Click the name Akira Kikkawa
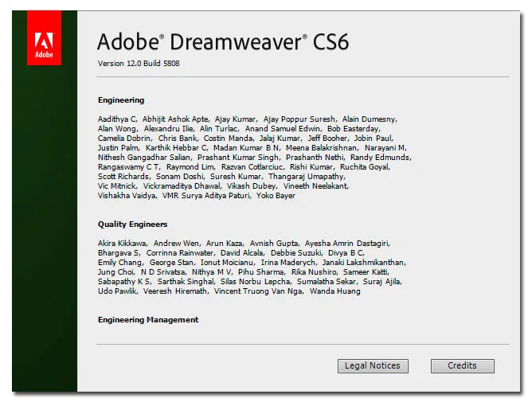The height and width of the screenshot is (406, 532). point(122,244)
